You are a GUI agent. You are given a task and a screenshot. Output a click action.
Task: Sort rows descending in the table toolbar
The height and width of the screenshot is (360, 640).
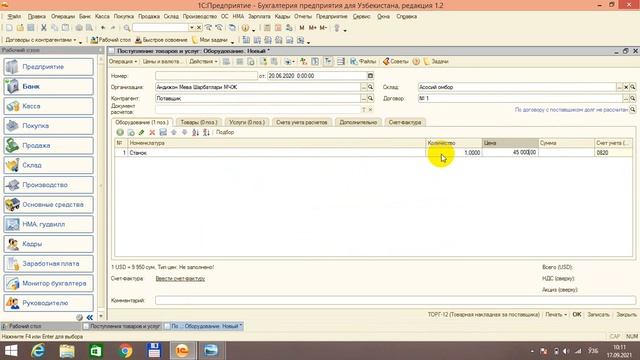pos(207,132)
